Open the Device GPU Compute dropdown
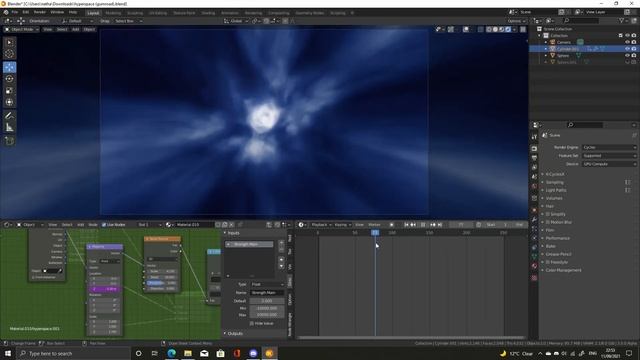The width and height of the screenshot is (640, 360). (609, 164)
